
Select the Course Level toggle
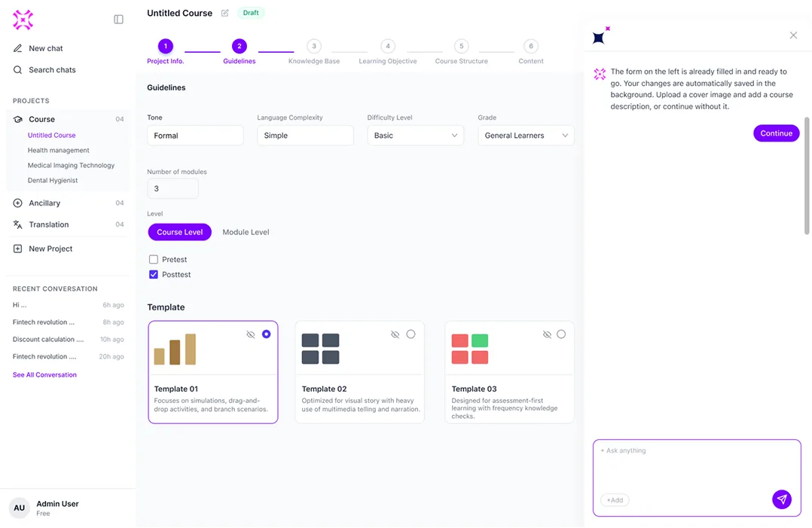click(180, 232)
